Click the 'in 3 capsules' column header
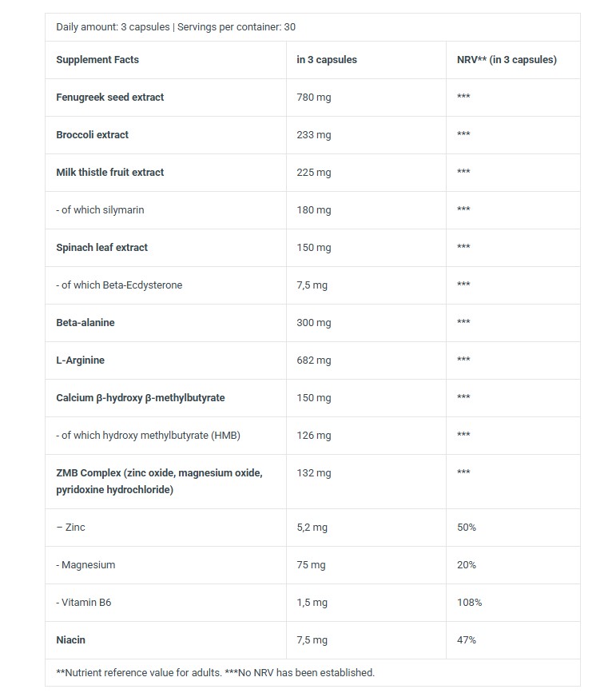The image size is (616, 697). coord(327,60)
